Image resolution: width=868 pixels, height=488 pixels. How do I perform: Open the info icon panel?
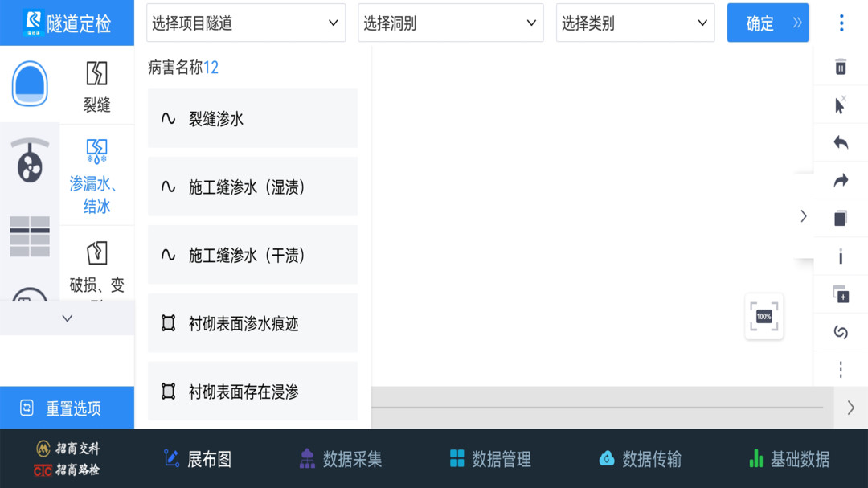[841, 256]
